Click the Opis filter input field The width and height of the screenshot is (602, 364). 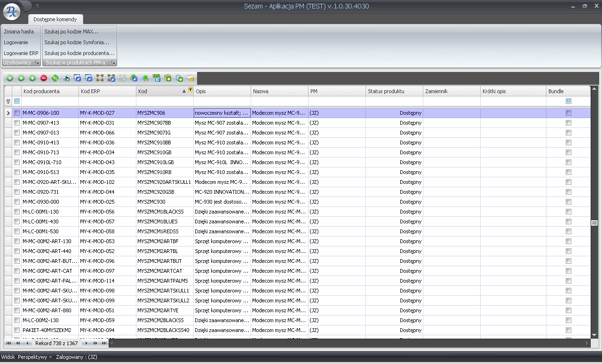tap(222, 101)
